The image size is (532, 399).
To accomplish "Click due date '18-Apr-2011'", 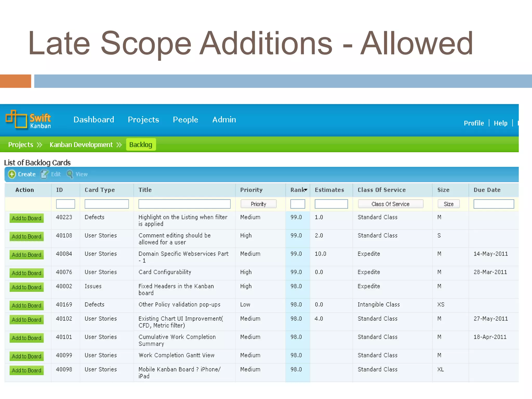I will pos(490,337).
